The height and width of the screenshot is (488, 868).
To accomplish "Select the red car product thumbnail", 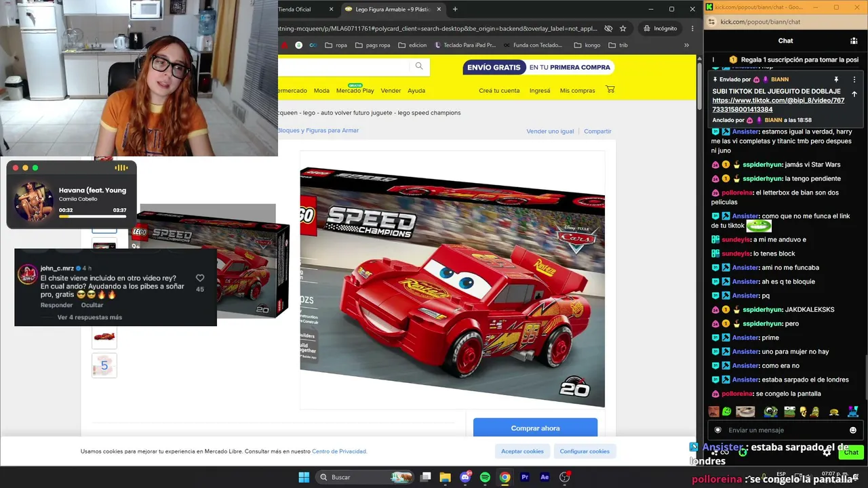I will [104, 336].
